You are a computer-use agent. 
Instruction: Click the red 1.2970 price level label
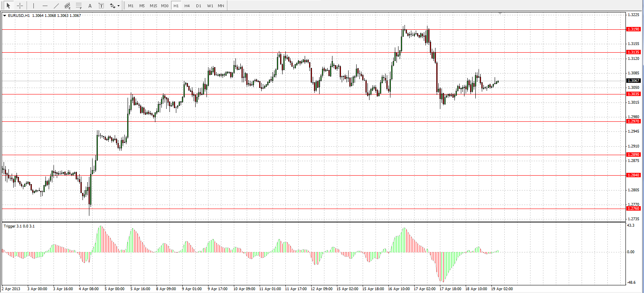(x=634, y=121)
